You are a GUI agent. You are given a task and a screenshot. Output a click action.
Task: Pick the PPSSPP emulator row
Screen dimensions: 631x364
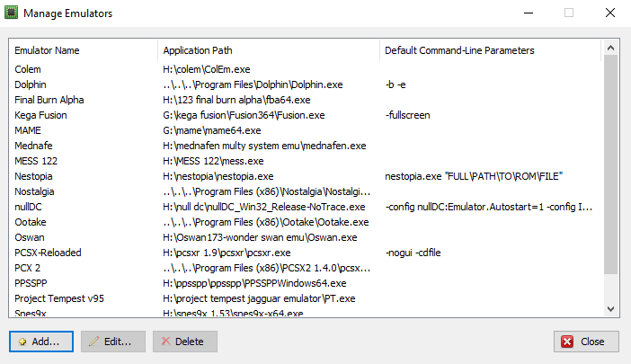[306, 283]
